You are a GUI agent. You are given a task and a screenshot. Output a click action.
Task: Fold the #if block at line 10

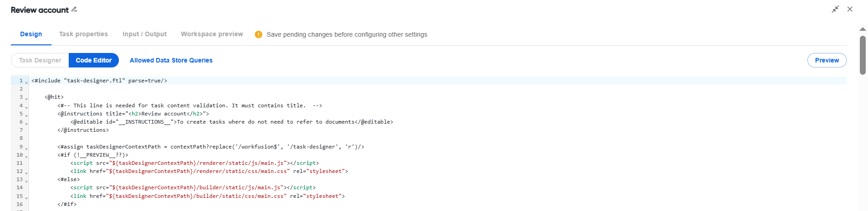pos(27,157)
